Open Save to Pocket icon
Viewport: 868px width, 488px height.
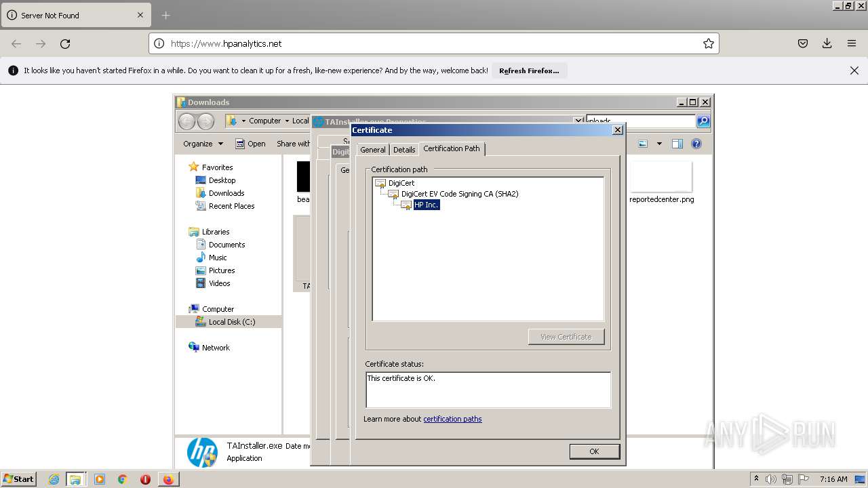(x=803, y=43)
